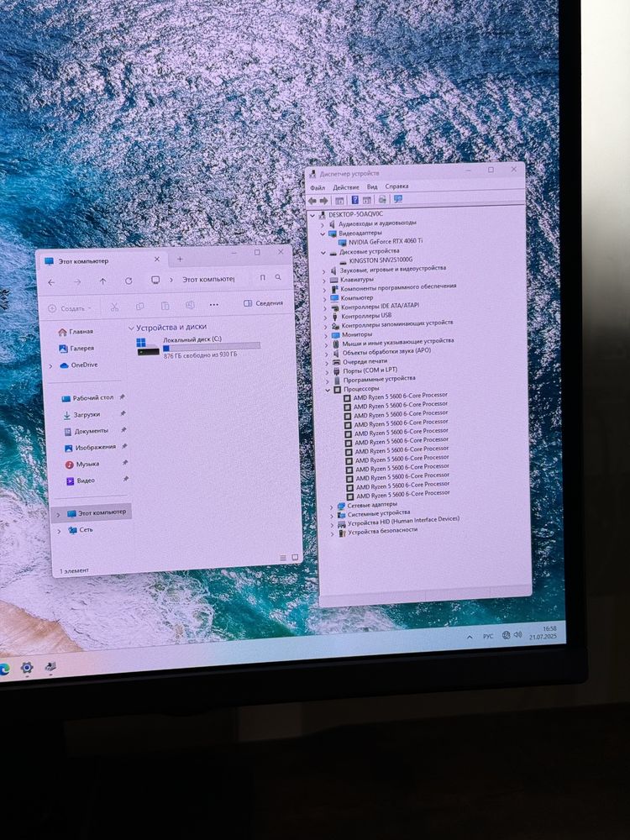630x840 pixels.
Task: Select Порты (COM и LPT) node
Action: point(370,370)
